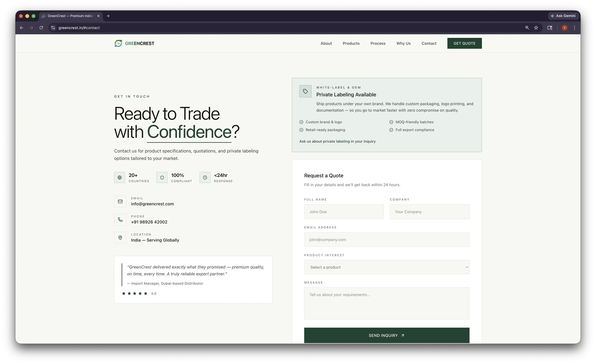Click MOQ-friendly batches check item

[411, 122]
